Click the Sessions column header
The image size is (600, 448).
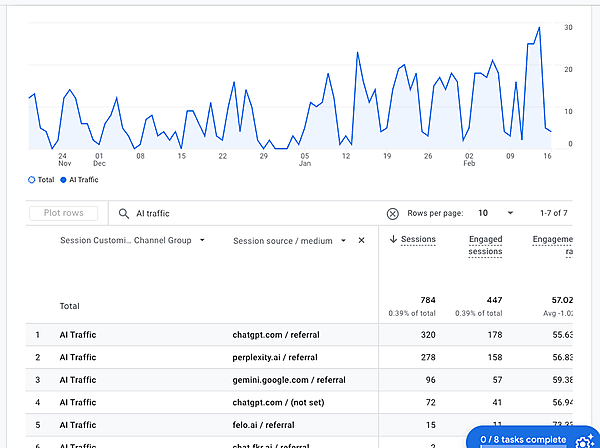(x=418, y=240)
